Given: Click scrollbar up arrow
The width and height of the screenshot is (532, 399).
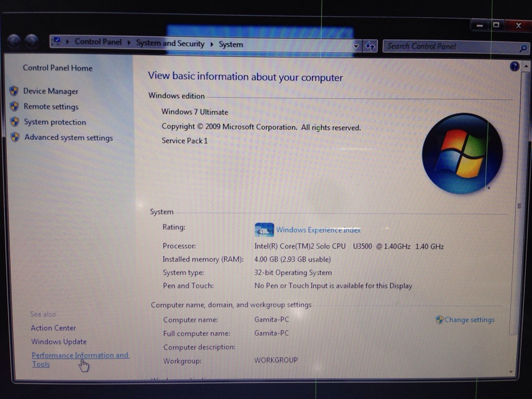Looking at the screenshot, I should (x=526, y=66).
